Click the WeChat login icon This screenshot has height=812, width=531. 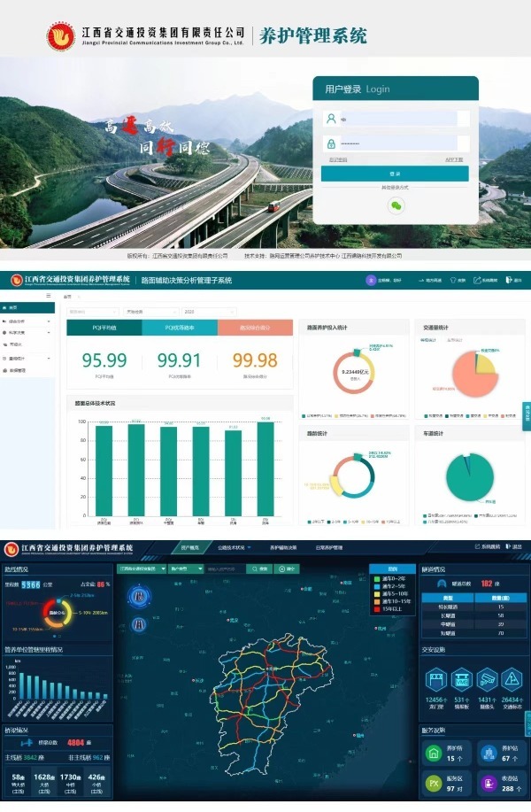[396, 206]
